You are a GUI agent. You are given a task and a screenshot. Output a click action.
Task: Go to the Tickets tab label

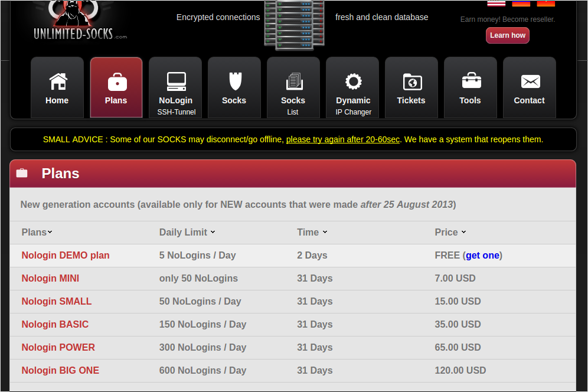tap(411, 100)
